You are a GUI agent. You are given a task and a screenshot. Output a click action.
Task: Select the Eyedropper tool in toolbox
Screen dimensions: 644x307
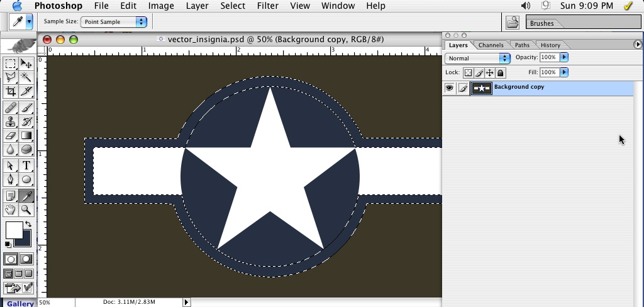coord(26,196)
